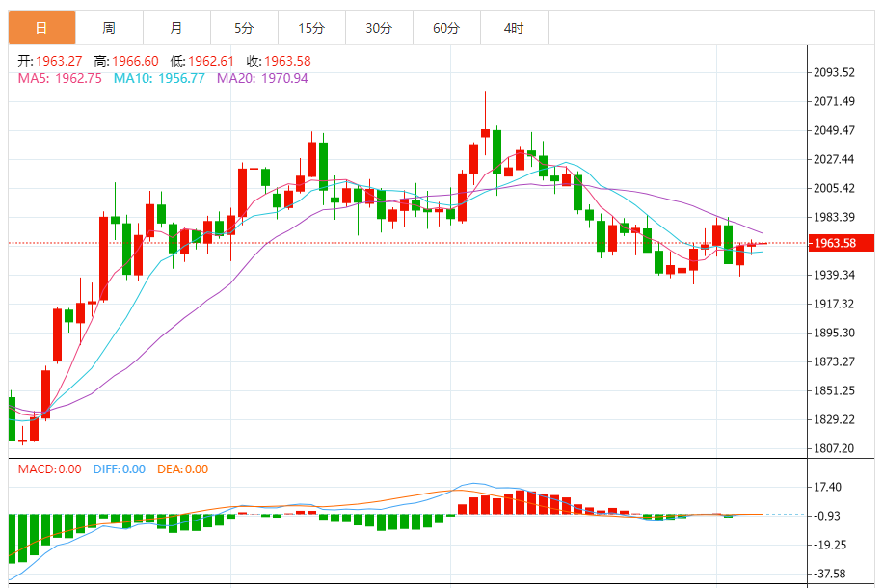Image resolution: width=883 pixels, height=588 pixels.
Task: Click the MA5: 1962.75 indicator value
Action: point(60,78)
